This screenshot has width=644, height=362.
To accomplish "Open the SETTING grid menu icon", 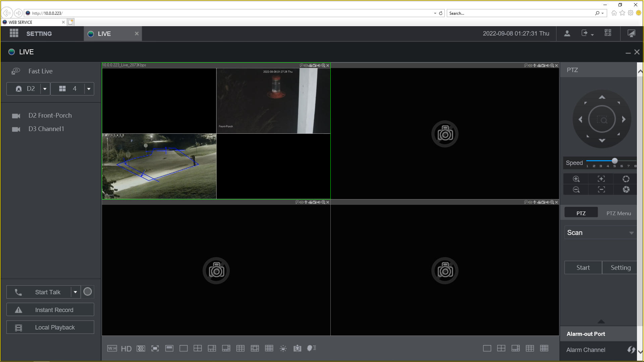I will [x=14, y=34].
